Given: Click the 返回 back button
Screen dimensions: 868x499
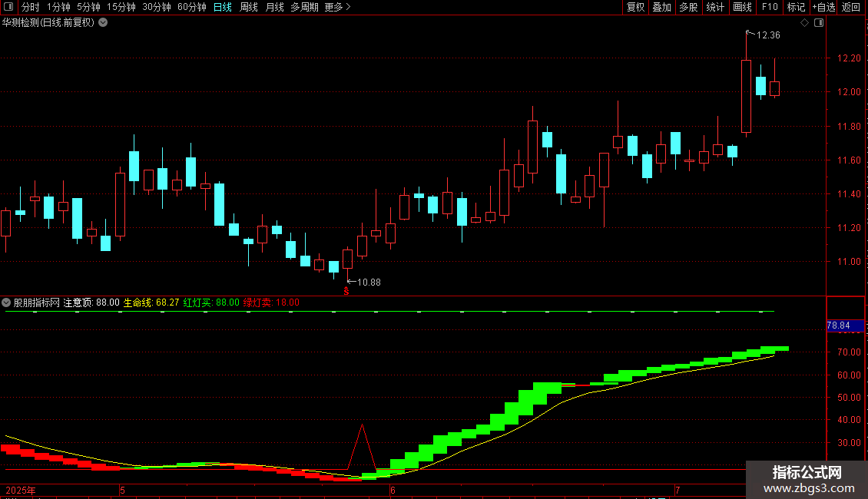Looking at the screenshot, I should point(851,7).
